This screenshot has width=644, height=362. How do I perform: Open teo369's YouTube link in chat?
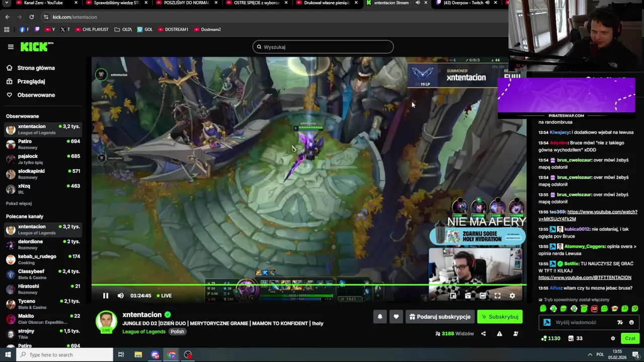[588, 215]
